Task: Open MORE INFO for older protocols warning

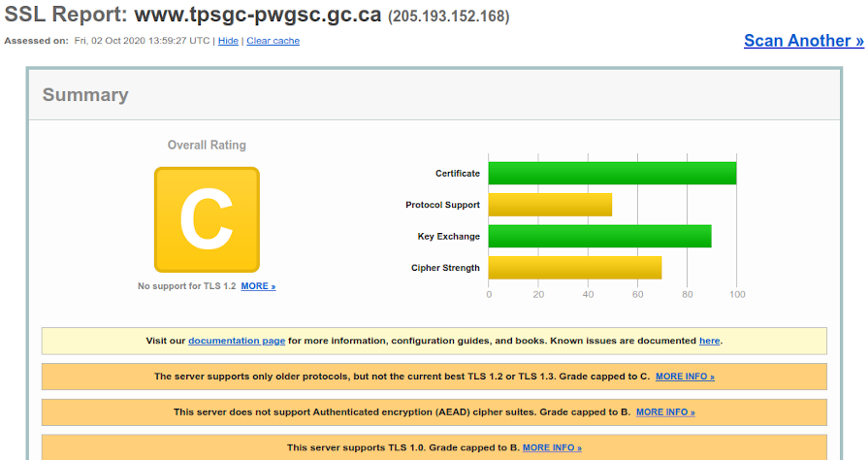Action: (685, 377)
